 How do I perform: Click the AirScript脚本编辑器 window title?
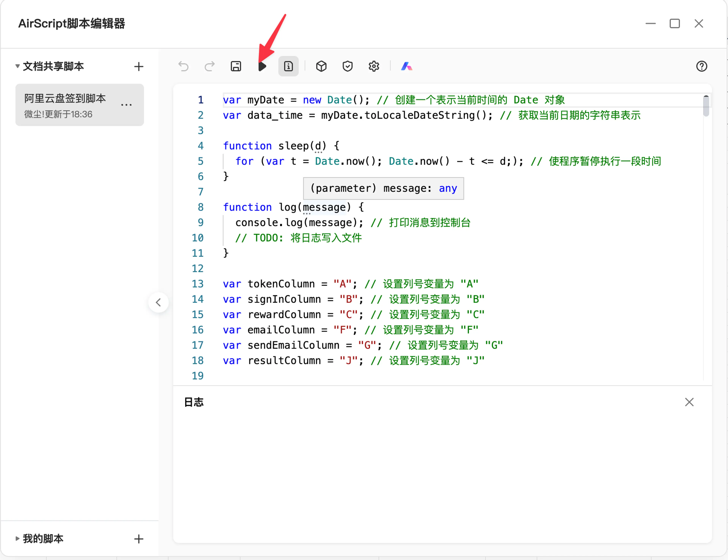[72, 24]
